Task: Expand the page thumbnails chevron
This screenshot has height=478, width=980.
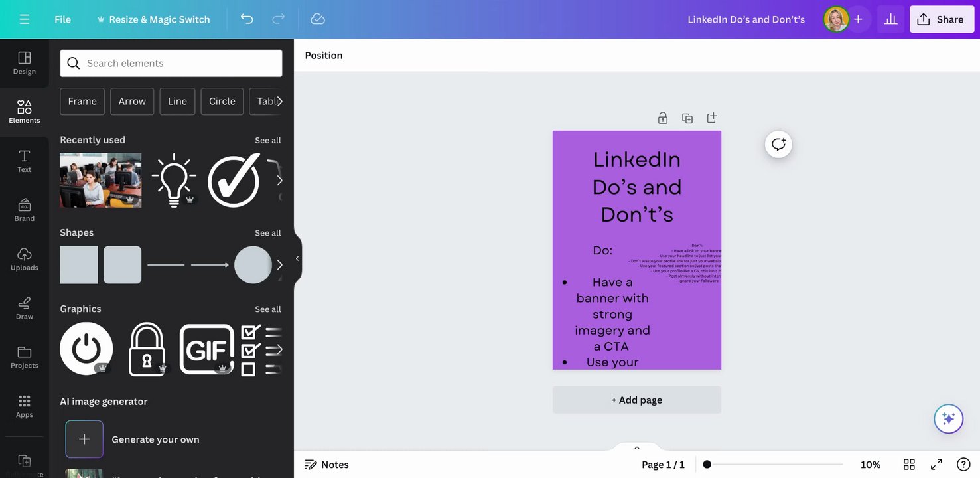Action: [637, 447]
